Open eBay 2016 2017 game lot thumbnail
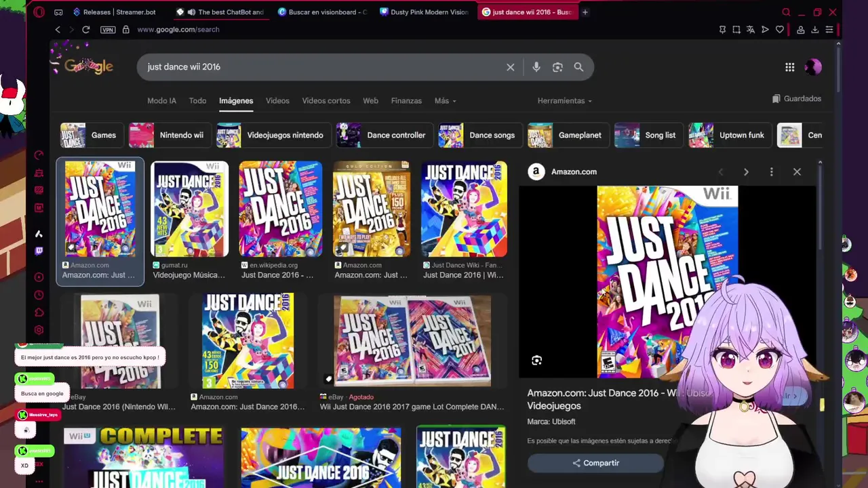 pos(412,340)
